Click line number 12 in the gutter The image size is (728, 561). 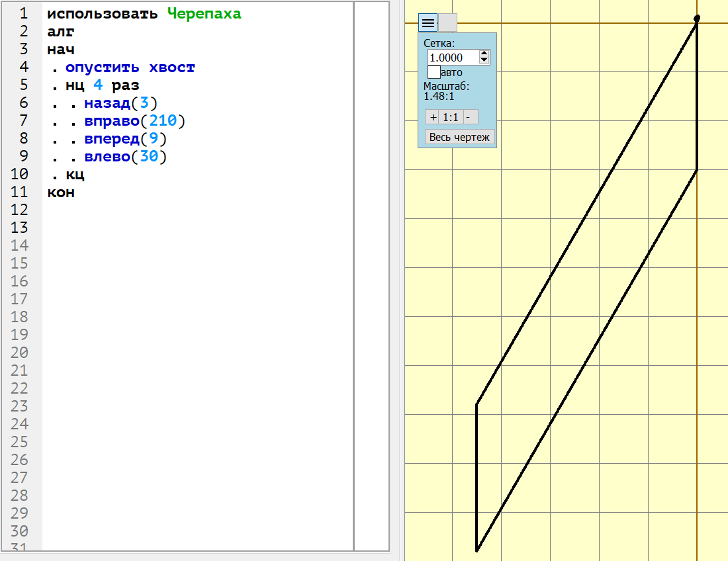tap(19, 210)
